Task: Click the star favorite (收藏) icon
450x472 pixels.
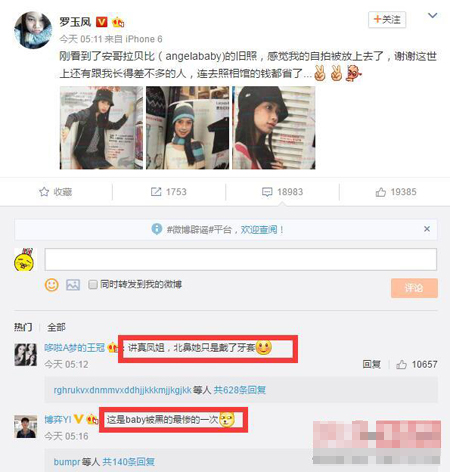Action: click(44, 192)
